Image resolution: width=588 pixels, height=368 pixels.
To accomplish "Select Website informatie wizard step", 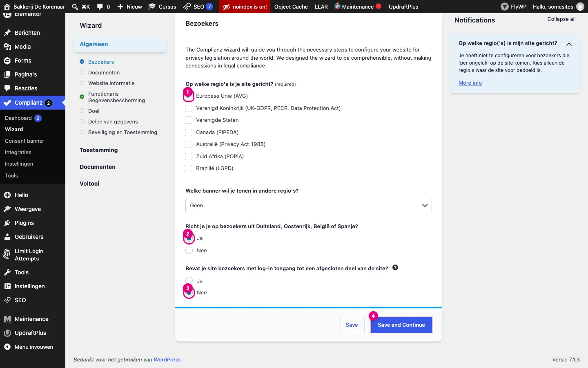I will click(x=111, y=83).
